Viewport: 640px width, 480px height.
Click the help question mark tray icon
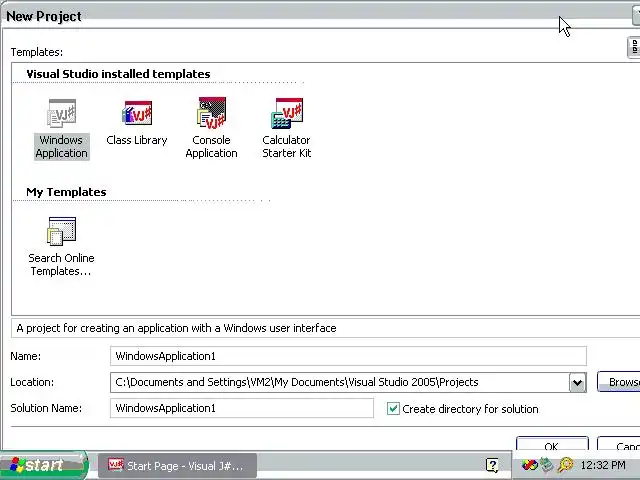[x=492, y=465]
